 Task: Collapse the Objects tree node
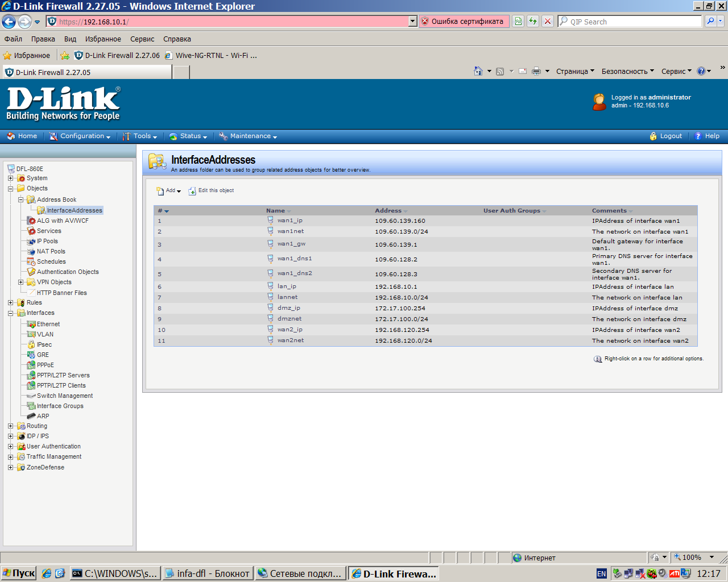pos(10,188)
